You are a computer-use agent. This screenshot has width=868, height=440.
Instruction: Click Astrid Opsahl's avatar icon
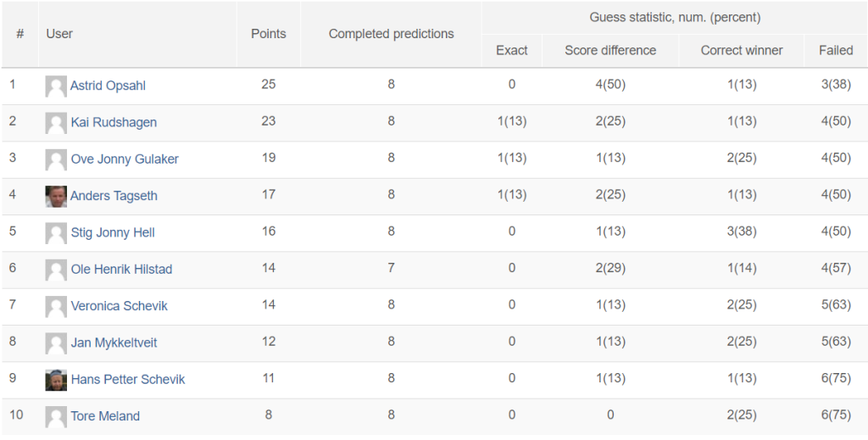click(56, 86)
